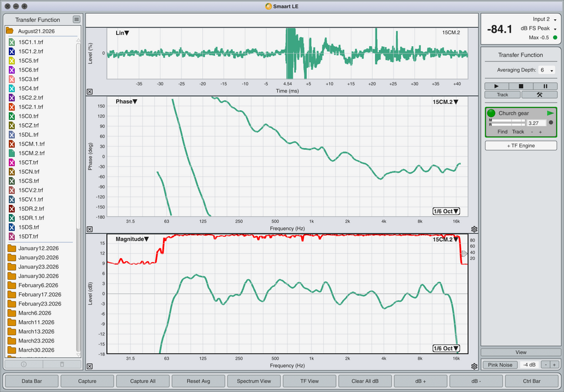The image size is (564, 392).
Task: Pause measurement with the pause button
Action: coord(545,86)
